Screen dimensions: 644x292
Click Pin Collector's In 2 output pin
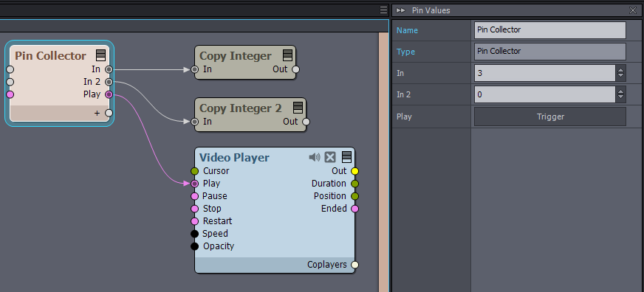tap(109, 82)
